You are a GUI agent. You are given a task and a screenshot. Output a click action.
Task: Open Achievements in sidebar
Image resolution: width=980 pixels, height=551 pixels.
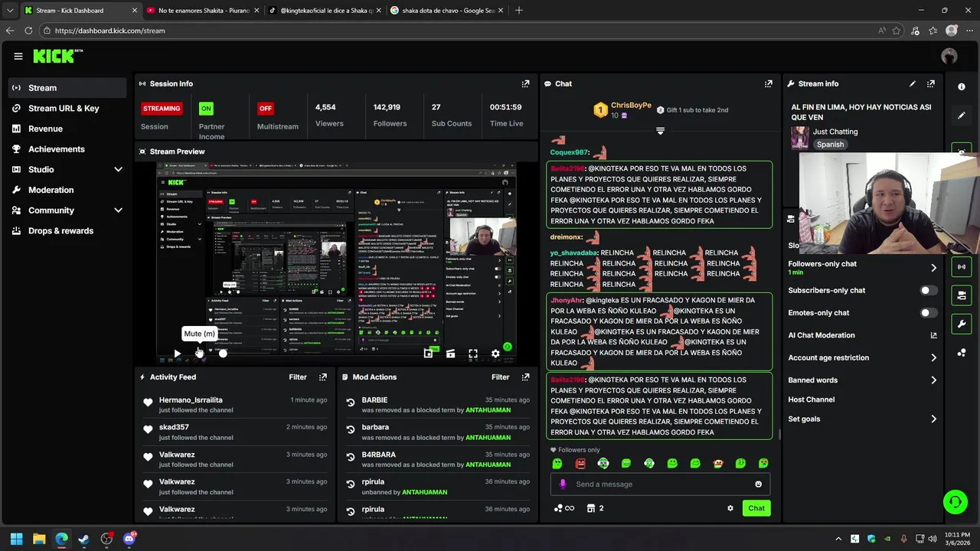pos(67,149)
